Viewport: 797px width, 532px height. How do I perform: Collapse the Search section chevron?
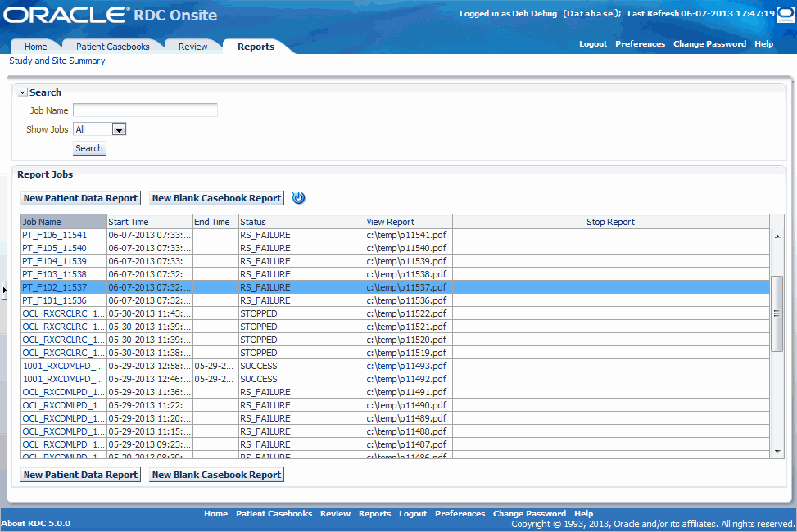[22, 92]
